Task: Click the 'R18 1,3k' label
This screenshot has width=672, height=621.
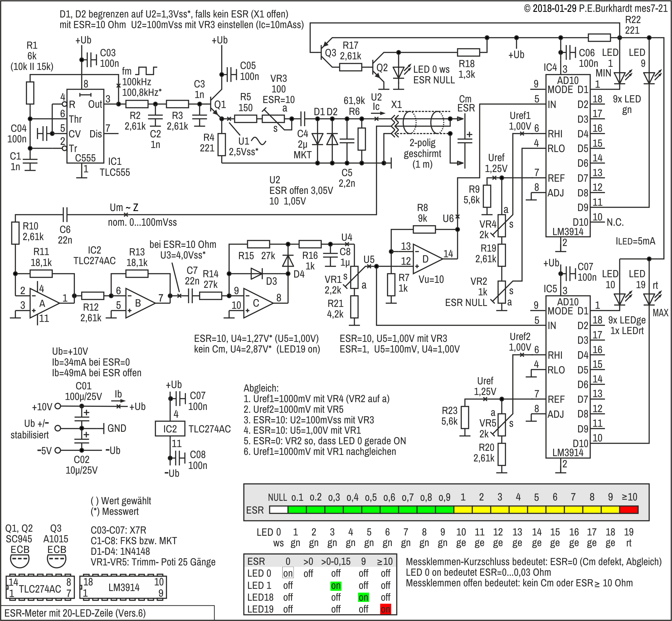Action: [467, 69]
